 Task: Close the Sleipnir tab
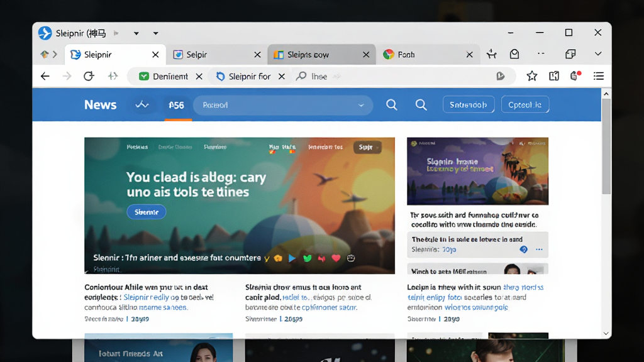coord(155,55)
